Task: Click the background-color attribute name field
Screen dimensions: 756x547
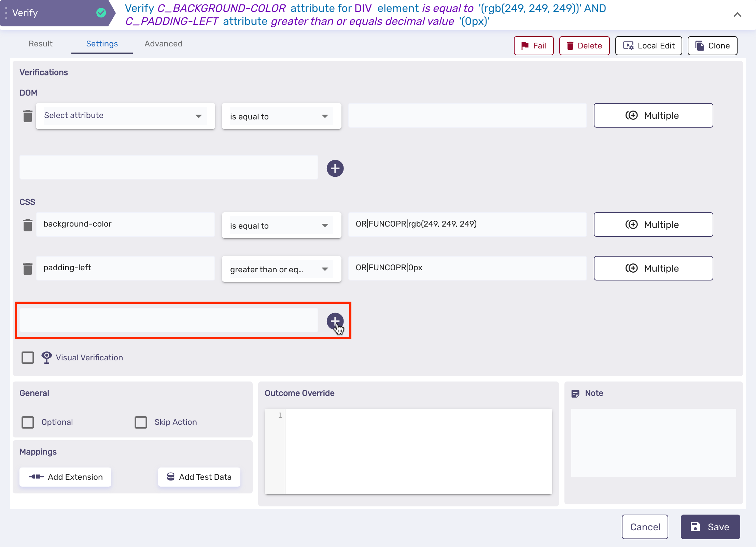Action: click(x=125, y=224)
